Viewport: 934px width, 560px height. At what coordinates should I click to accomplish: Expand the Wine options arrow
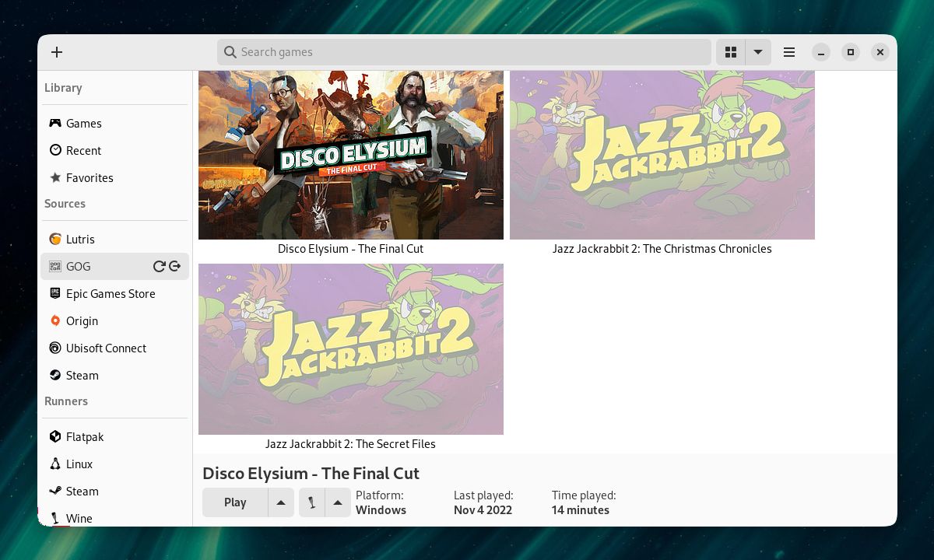(x=337, y=502)
